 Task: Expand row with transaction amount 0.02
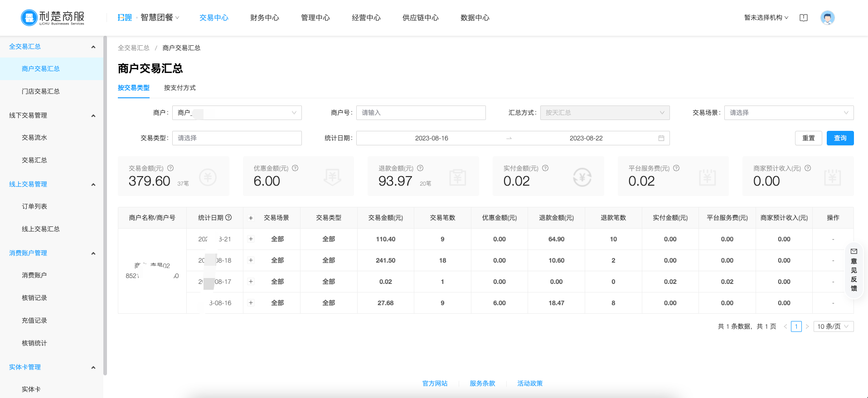coord(251,282)
